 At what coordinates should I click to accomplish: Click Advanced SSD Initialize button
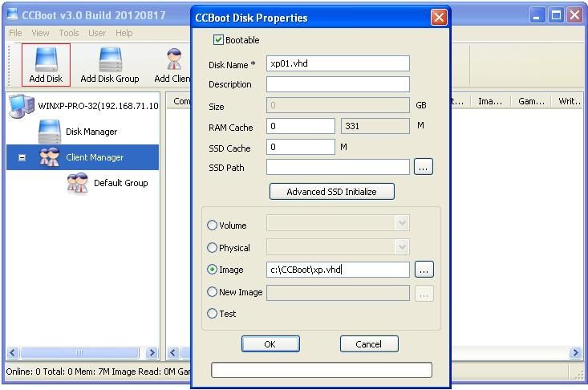pyautogui.click(x=332, y=191)
